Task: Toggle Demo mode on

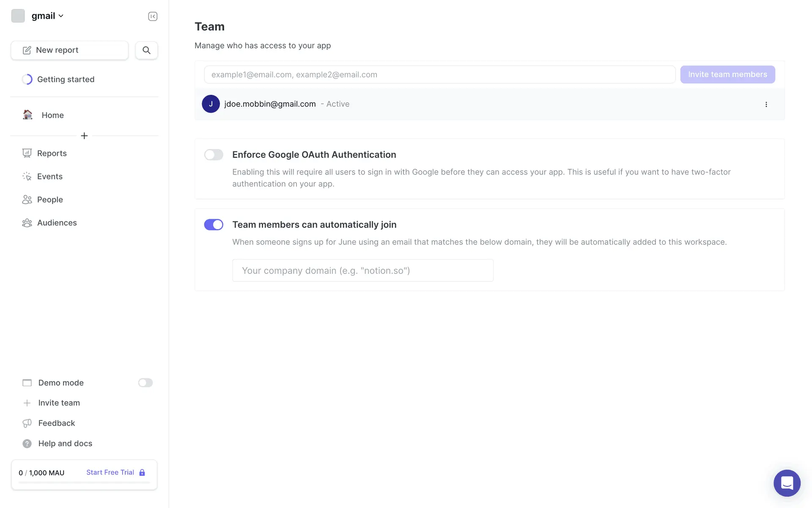Action: pos(145,383)
